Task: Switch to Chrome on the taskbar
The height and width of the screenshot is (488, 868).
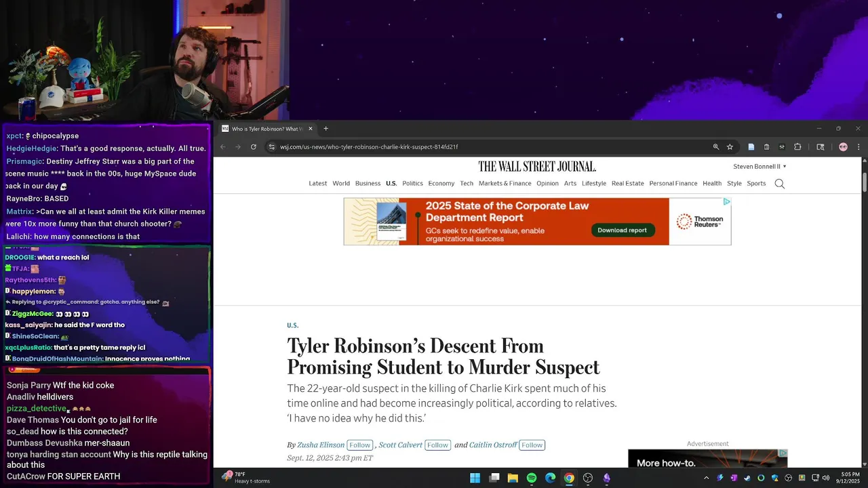Action: (569, 478)
